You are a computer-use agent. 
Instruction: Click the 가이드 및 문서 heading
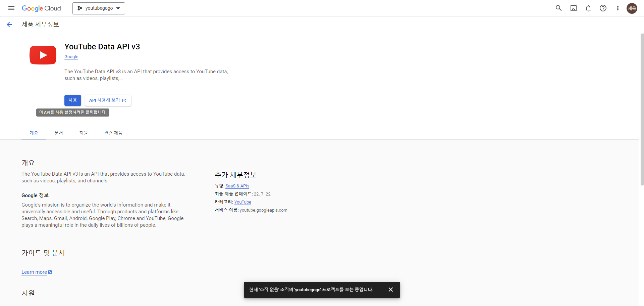43,253
